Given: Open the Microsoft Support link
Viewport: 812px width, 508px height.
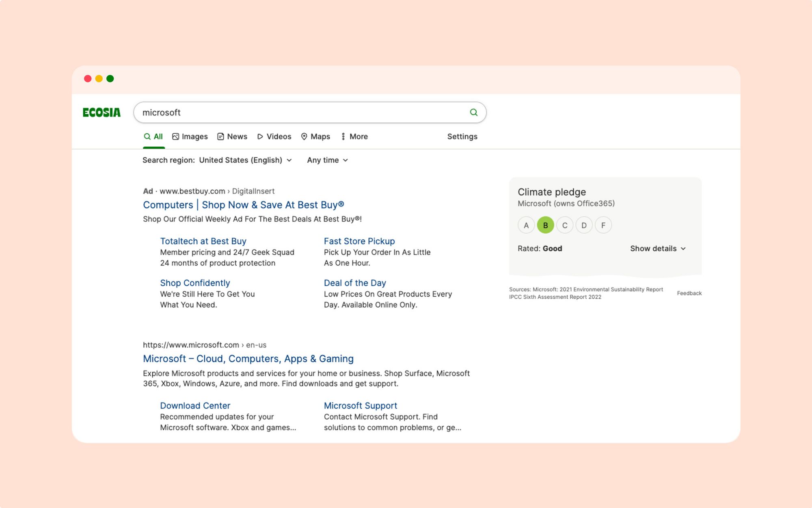Looking at the screenshot, I should coord(361,406).
